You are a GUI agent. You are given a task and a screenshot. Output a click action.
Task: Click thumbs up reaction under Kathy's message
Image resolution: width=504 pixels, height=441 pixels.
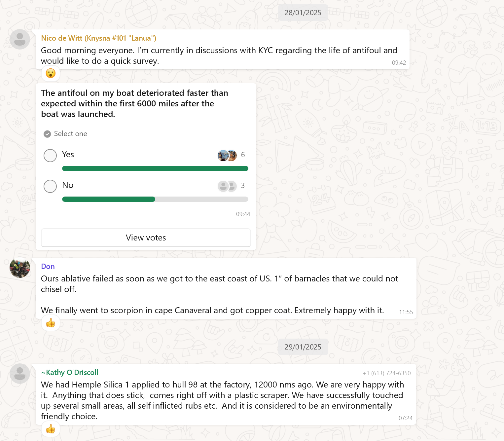tap(51, 429)
